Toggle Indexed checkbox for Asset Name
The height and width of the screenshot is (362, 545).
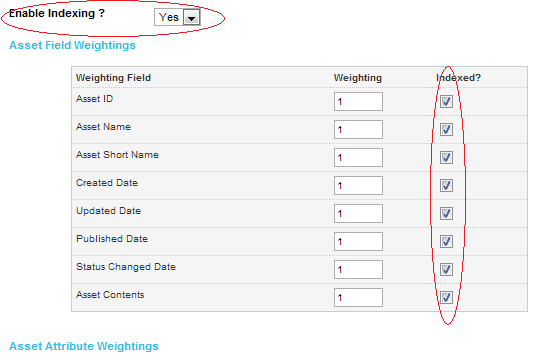click(x=446, y=129)
